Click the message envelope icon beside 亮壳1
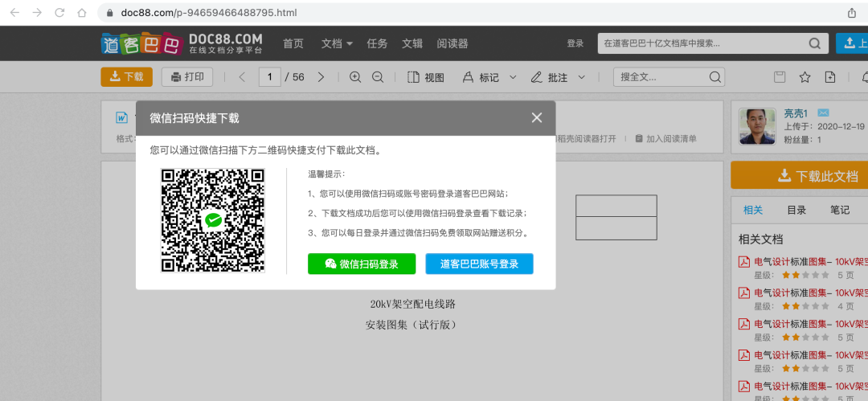868x401 pixels. pos(823,113)
